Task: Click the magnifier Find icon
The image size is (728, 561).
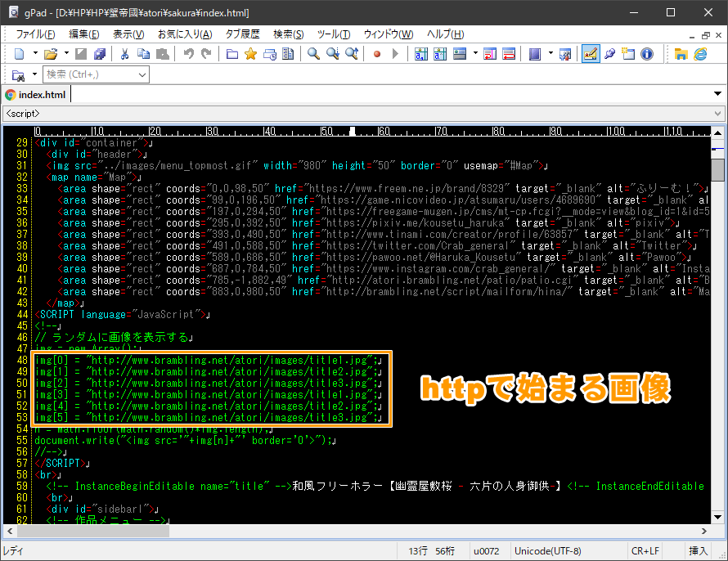Action: (314, 54)
